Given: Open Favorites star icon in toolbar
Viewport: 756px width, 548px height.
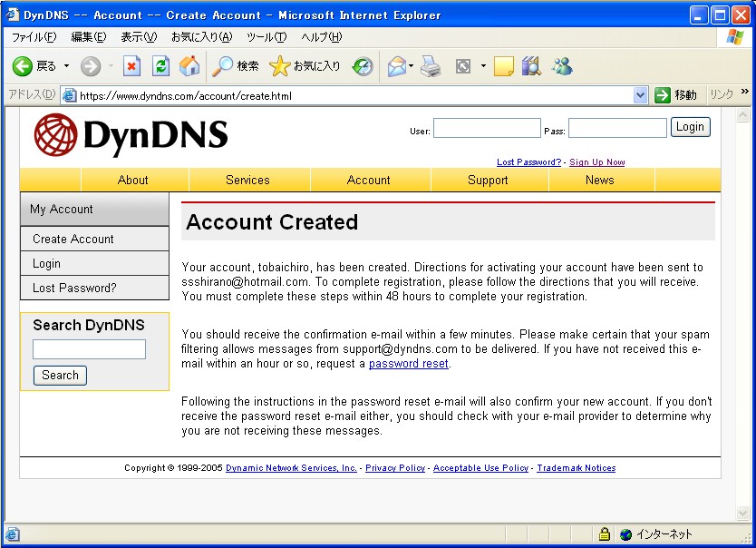Looking at the screenshot, I should [x=279, y=66].
